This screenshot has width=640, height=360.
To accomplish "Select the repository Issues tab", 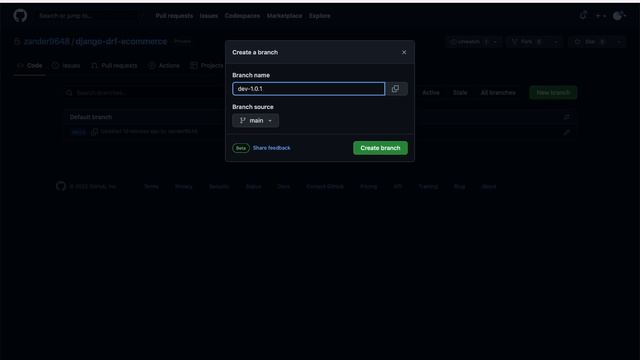I will point(66,65).
